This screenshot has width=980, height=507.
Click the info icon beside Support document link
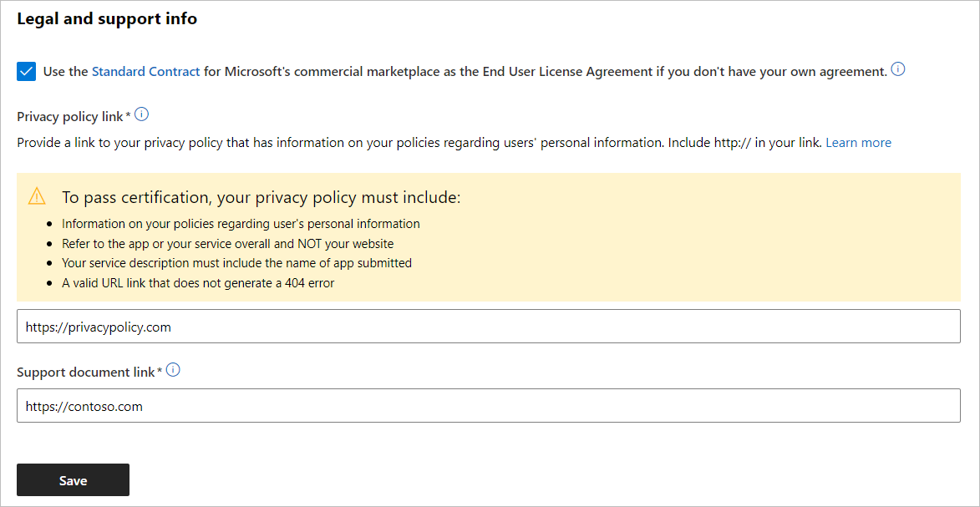click(173, 370)
